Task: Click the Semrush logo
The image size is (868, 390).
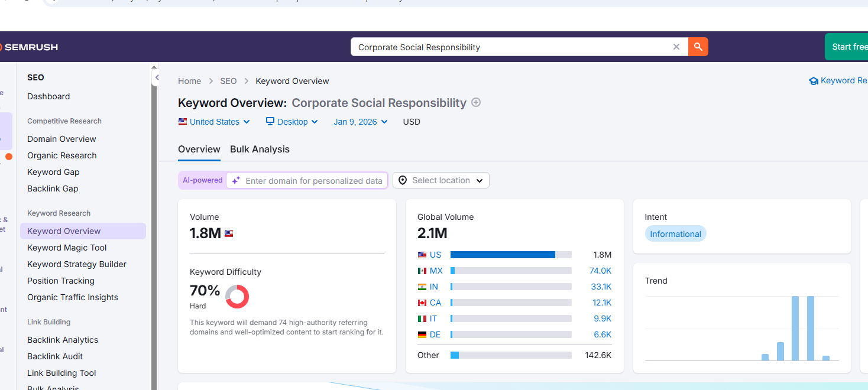Action: (29, 47)
